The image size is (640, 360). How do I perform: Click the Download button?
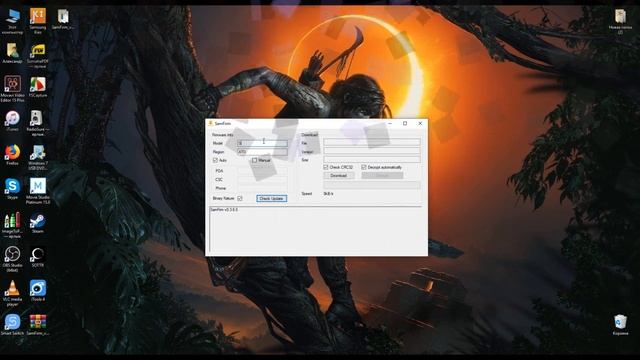pos(339,176)
